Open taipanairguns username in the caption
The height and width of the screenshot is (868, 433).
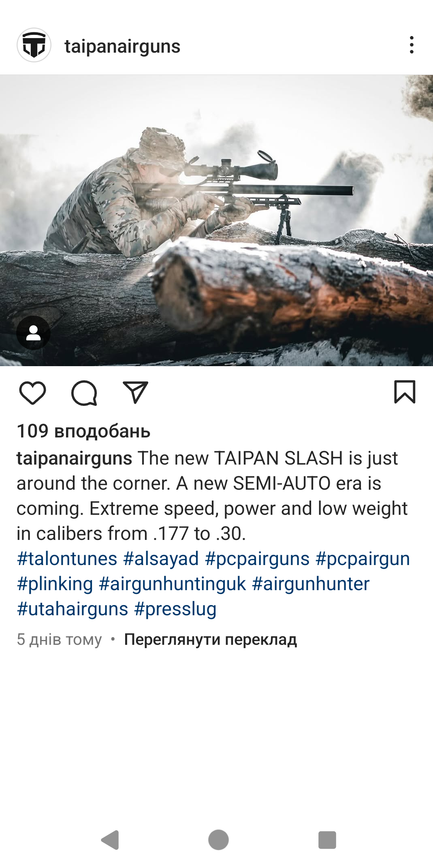(x=75, y=459)
